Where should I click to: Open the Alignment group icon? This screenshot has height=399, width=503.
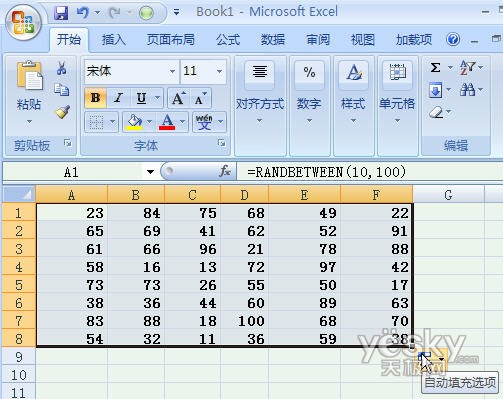pyautogui.click(x=260, y=71)
